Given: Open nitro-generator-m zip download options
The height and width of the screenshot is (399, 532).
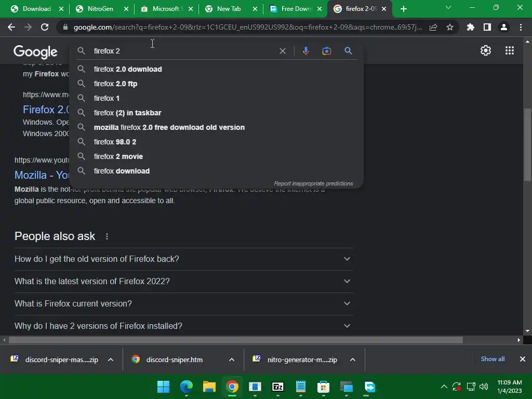Looking at the screenshot, I should pyautogui.click(x=353, y=360).
